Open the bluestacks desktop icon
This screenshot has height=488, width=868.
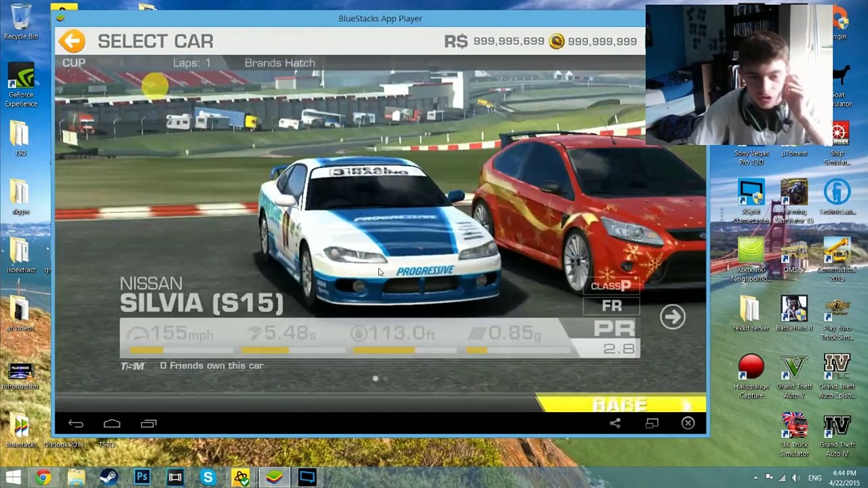pos(21,432)
